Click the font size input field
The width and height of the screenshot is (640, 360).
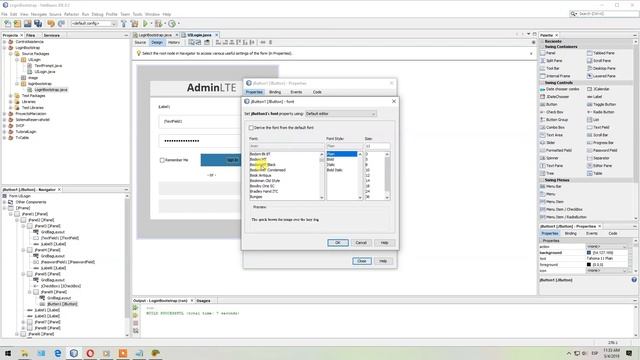[x=377, y=146]
